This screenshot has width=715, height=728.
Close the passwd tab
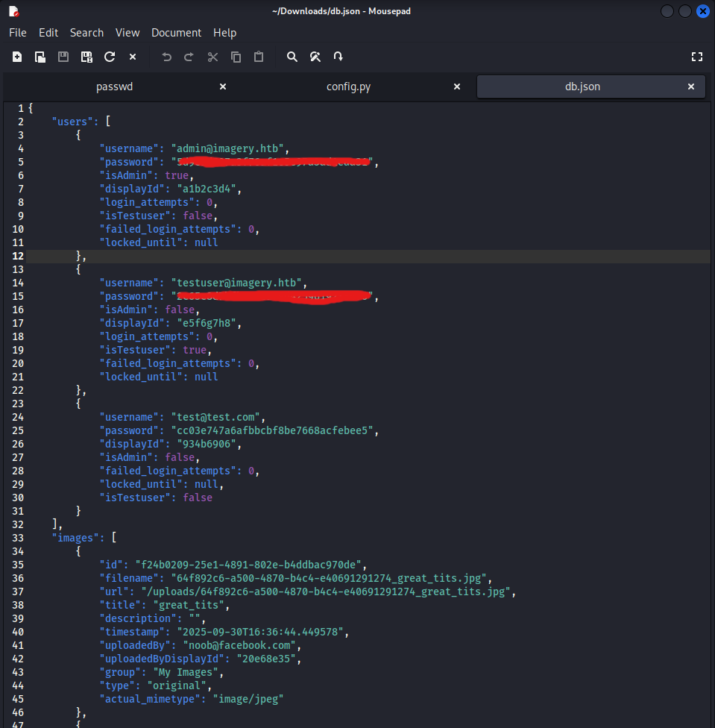tap(223, 87)
